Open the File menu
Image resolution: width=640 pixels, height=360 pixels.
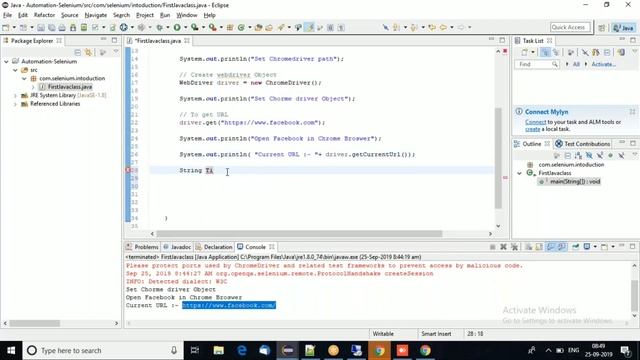click(x=7, y=15)
